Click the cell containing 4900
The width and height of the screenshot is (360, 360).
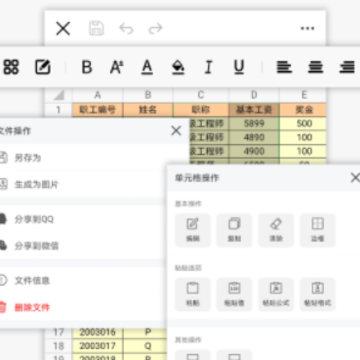(254, 151)
